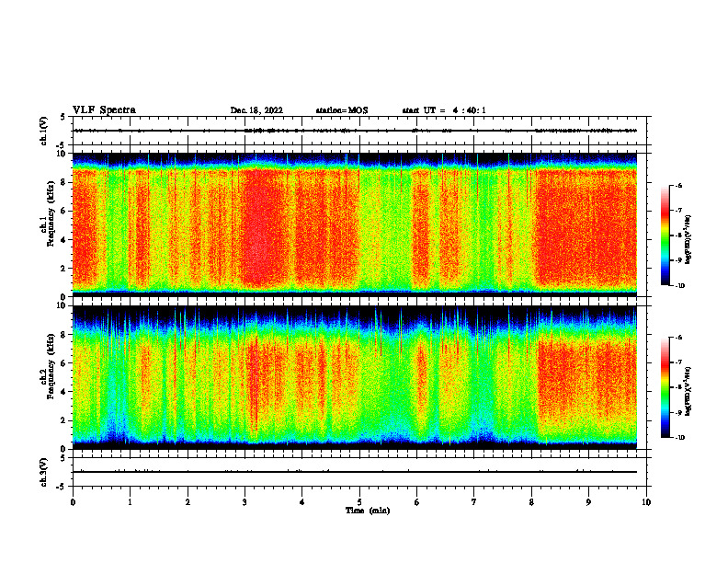The image size is (728, 563).
Task: Click the ch.2 frequency tick "8"
Action: (63, 335)
